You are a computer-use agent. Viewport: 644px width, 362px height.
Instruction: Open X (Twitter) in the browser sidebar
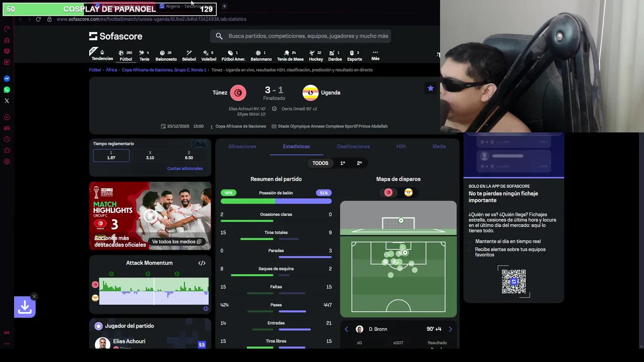point(7,101)
